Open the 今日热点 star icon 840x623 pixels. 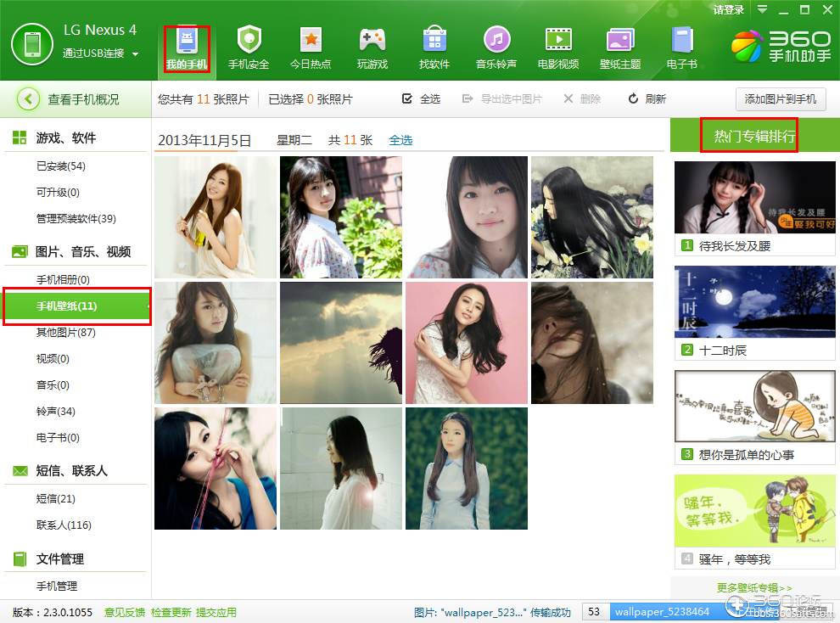311,40
